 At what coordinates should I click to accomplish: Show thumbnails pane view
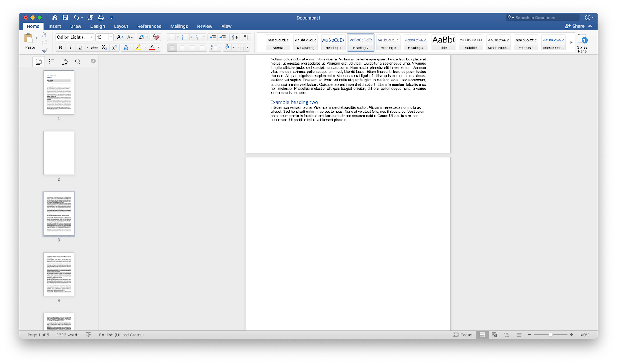pyautogui.click(x=39, y=62)
